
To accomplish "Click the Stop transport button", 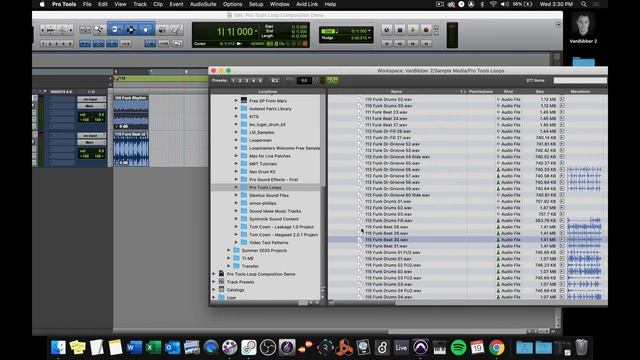I will [x=400, y=30].
